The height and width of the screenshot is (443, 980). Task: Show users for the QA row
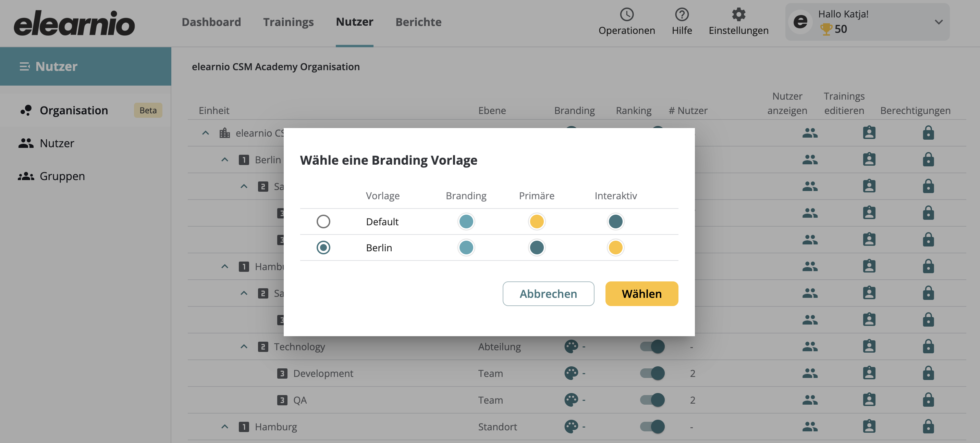810,400
